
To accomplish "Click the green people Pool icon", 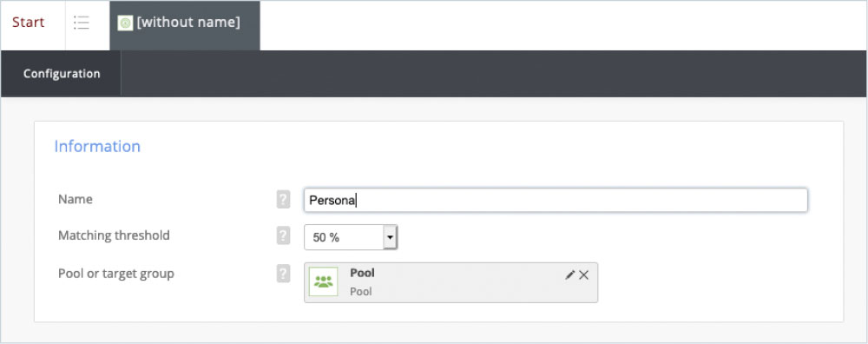I will (x=323, y=282).
